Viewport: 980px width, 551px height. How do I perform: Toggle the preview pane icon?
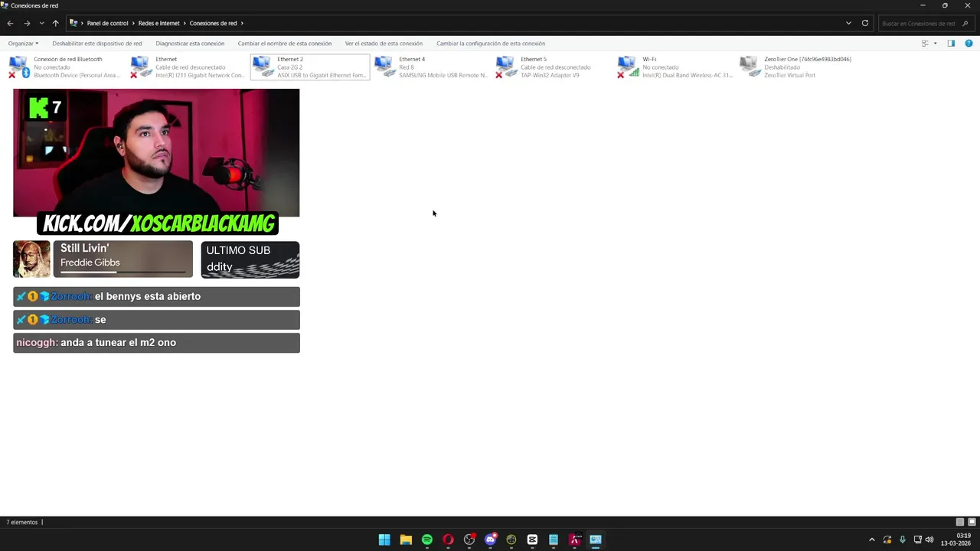[x=951, y=44]
